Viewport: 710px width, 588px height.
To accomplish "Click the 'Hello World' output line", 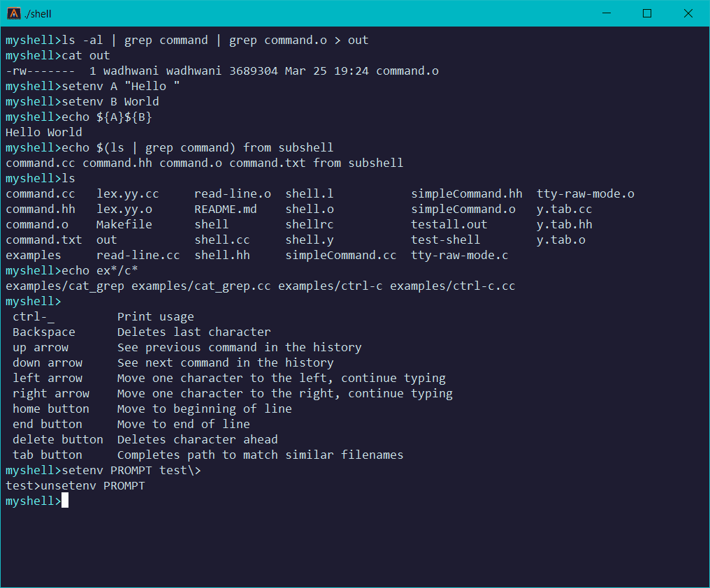I will point(43,132).
